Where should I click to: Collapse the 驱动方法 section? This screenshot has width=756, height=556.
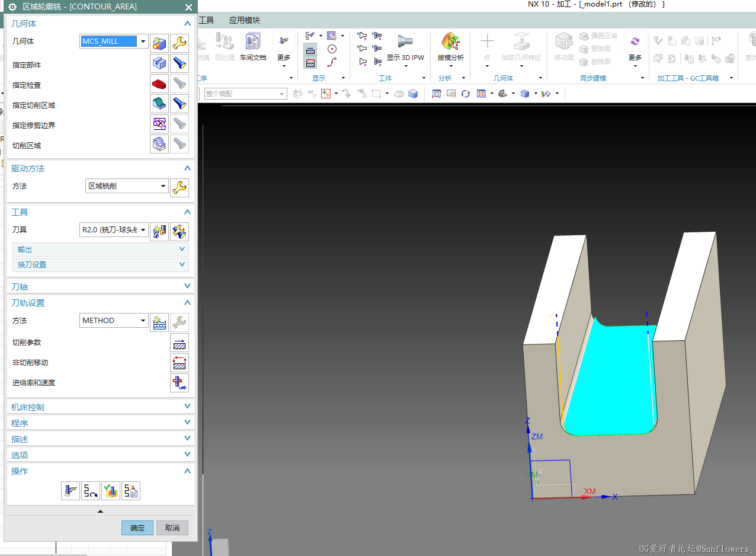187,168
